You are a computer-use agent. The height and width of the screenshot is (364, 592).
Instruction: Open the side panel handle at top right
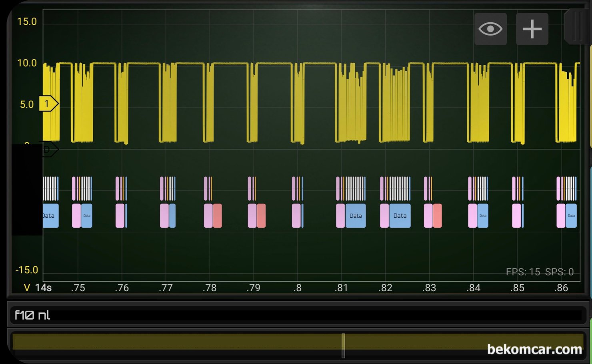click(x=577, y=26)
